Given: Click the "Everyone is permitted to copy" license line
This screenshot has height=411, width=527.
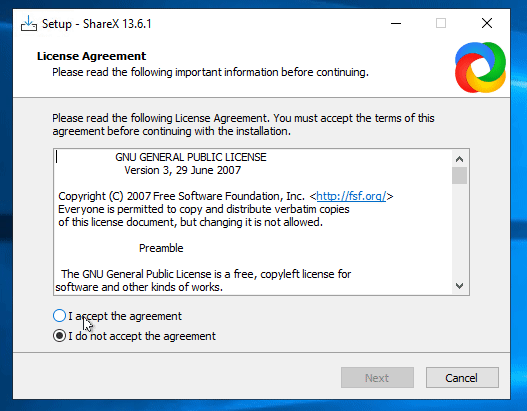Looking at the screenshot, I should click(x=204, y=209).
